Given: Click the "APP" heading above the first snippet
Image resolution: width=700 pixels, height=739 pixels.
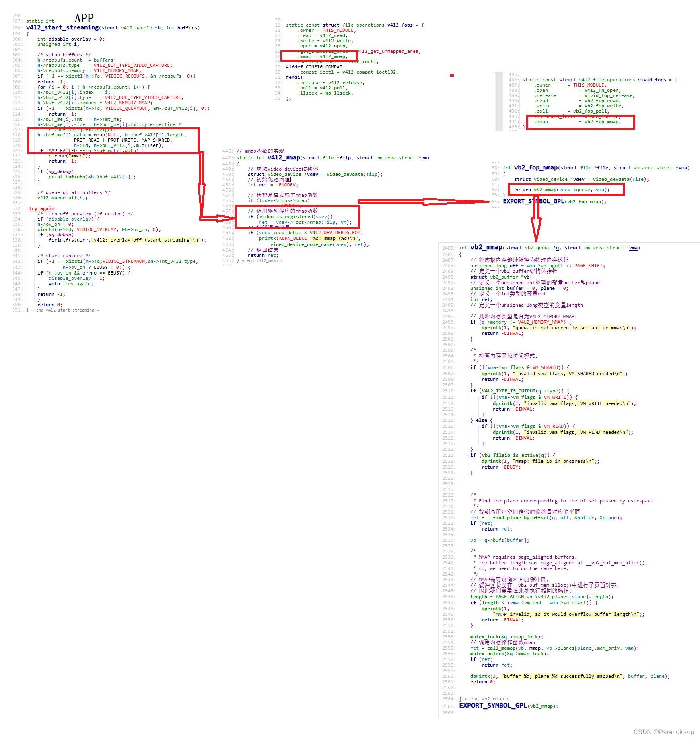Looking at the screenshot, I should 84,18.
